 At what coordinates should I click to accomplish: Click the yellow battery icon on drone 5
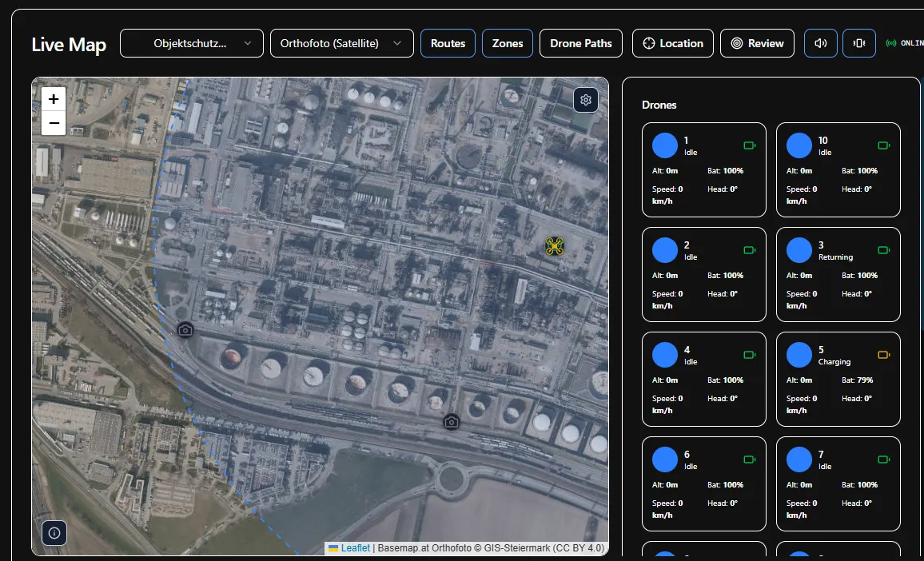point(883,355)
